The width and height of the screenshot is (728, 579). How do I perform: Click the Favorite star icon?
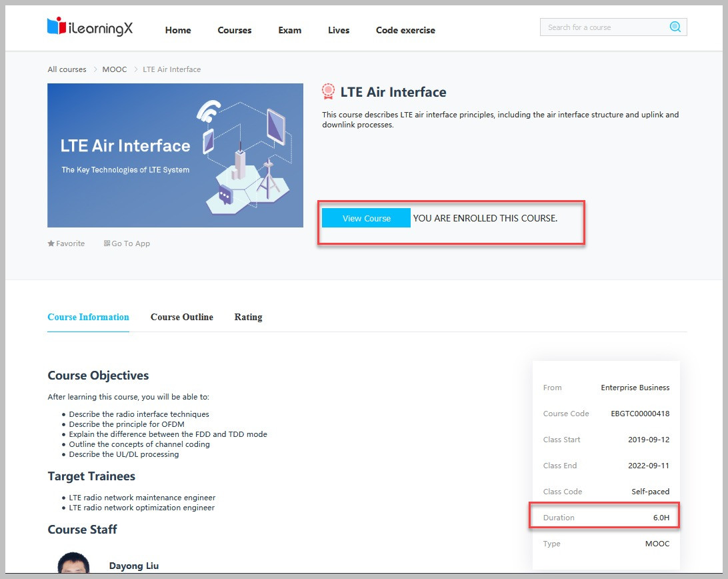51,243
